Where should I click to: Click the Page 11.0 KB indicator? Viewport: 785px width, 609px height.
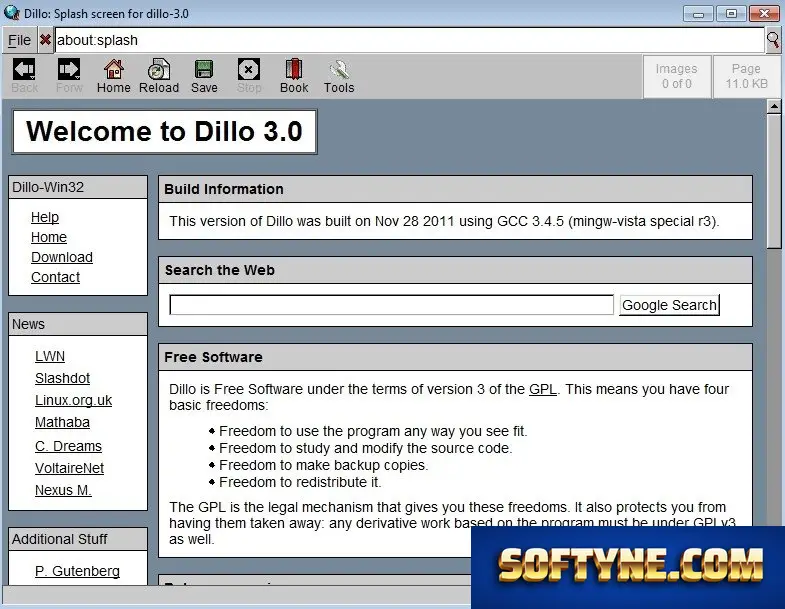tap(746, 76)
